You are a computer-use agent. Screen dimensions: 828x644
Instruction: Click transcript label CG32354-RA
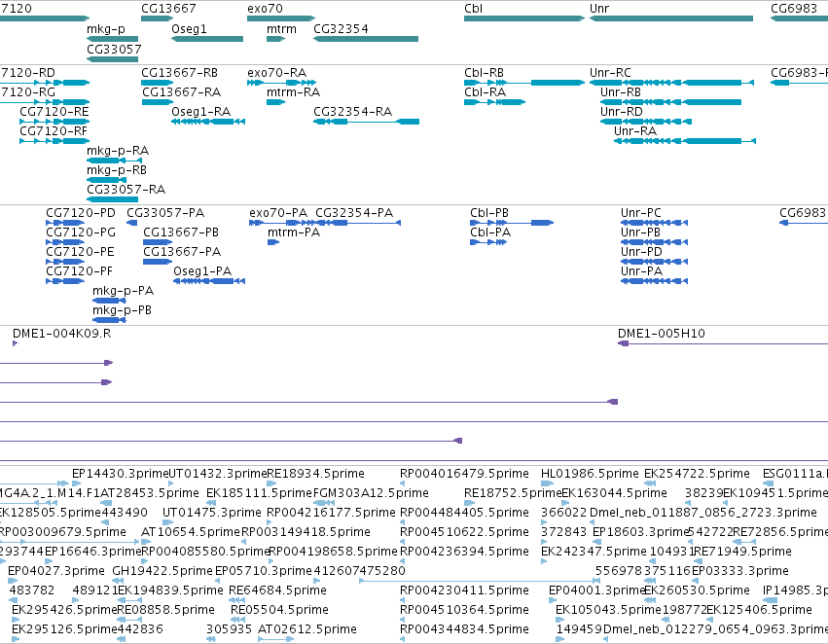(352, 112)
